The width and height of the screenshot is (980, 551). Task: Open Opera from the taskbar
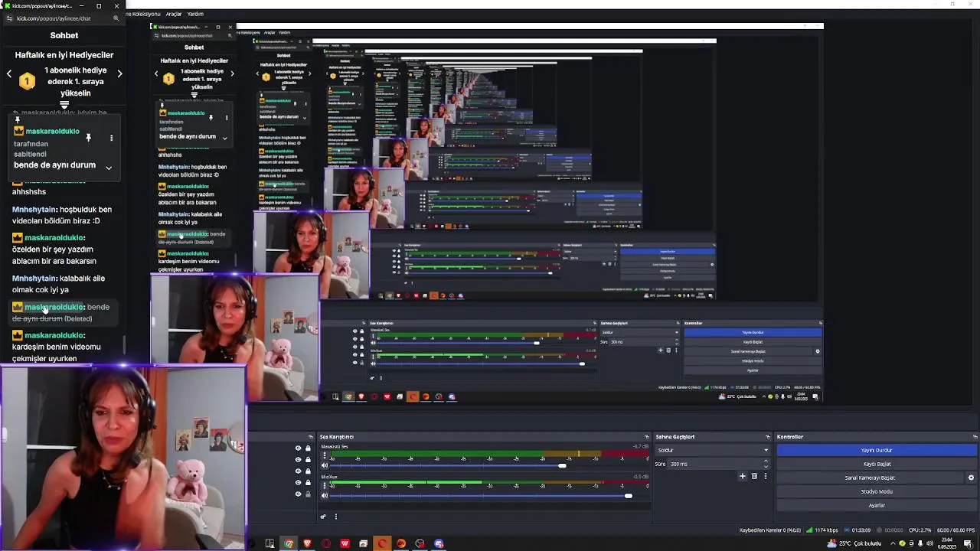(x=326, y=543)
